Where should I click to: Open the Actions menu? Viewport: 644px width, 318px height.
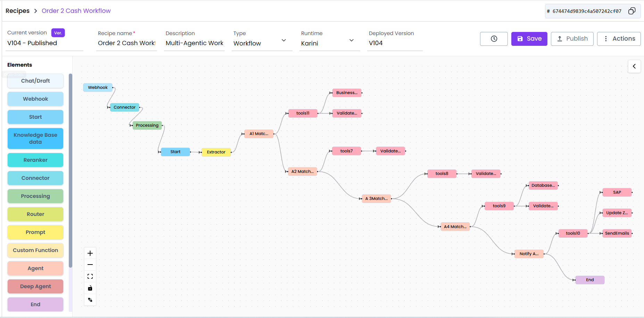(619, 39)
